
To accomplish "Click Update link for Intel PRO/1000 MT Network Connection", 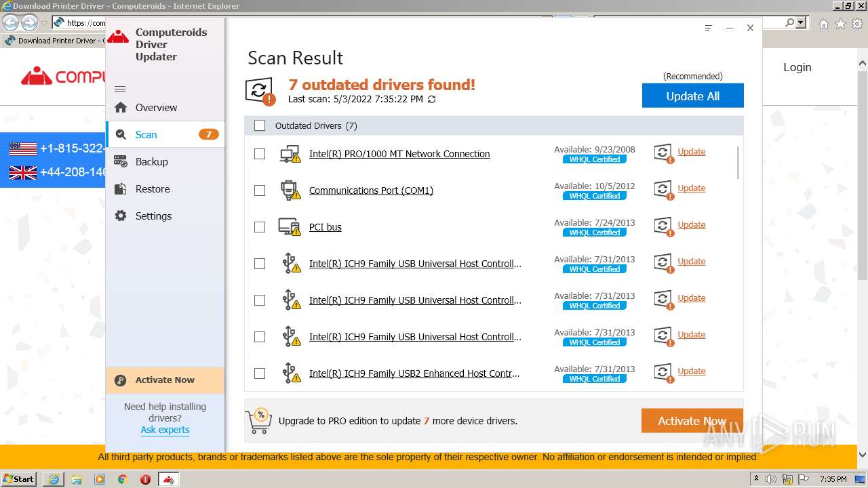I will coord(692,152).
